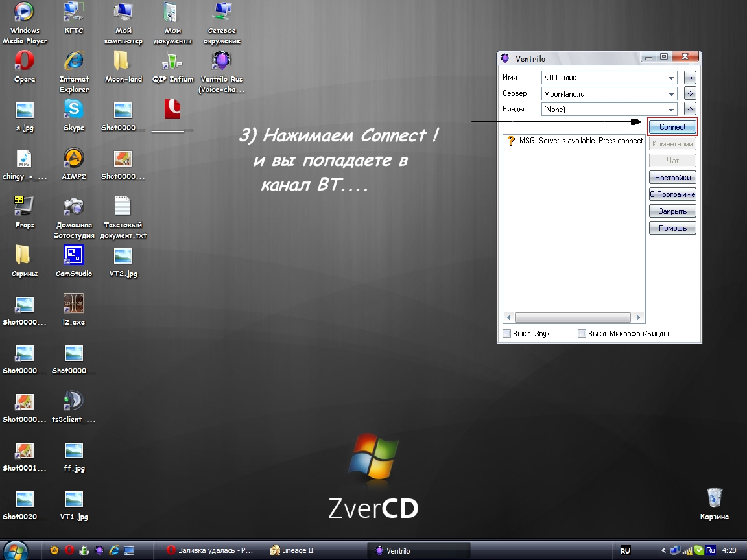Launch l2.exe Lineage shortcut
Screen dimensions: 747x560
point(74,310)
